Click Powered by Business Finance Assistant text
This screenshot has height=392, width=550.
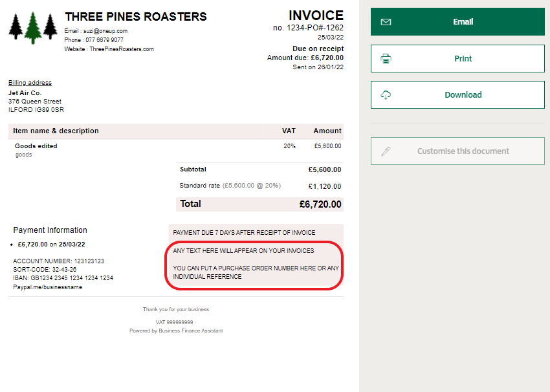click(x=176, y=331)
